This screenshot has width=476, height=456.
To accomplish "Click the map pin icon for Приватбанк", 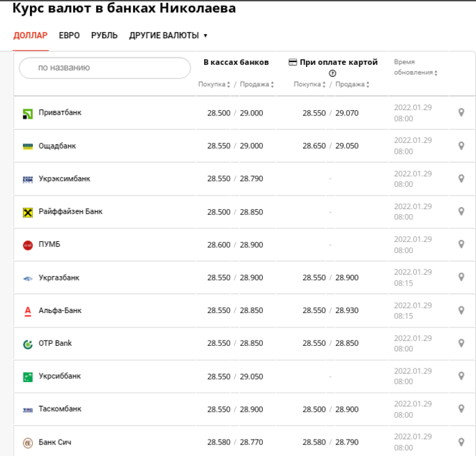I will (461, 113).
